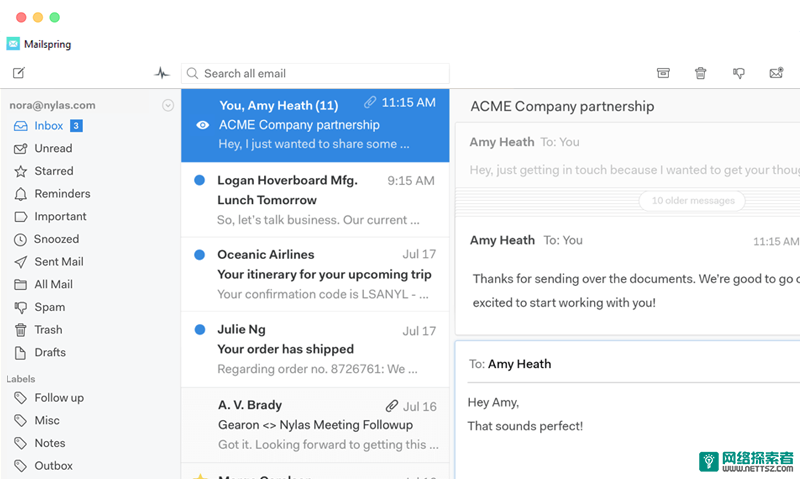This screenshot has height=479, width=800.
Task: Click attachment paperclip on ACME thread
Action: click(x=370, y=103)
